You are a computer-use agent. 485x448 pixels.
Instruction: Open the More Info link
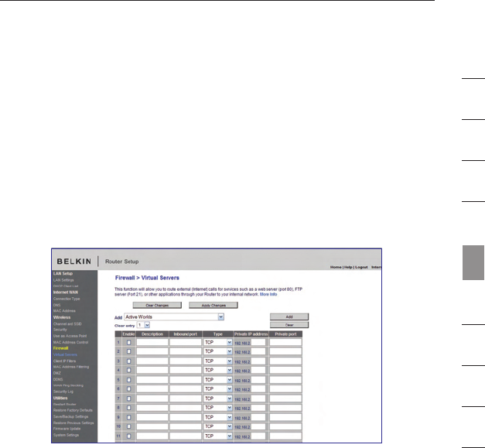268,294
